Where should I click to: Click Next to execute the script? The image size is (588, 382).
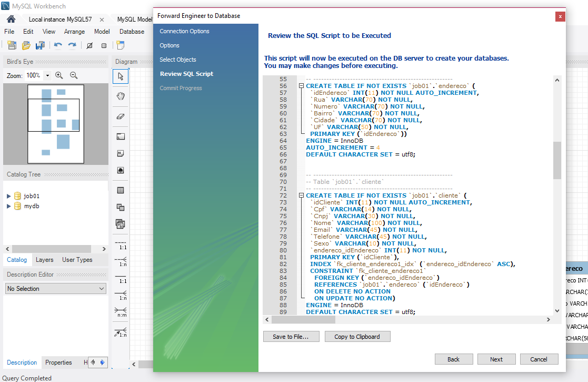(496, 359)
